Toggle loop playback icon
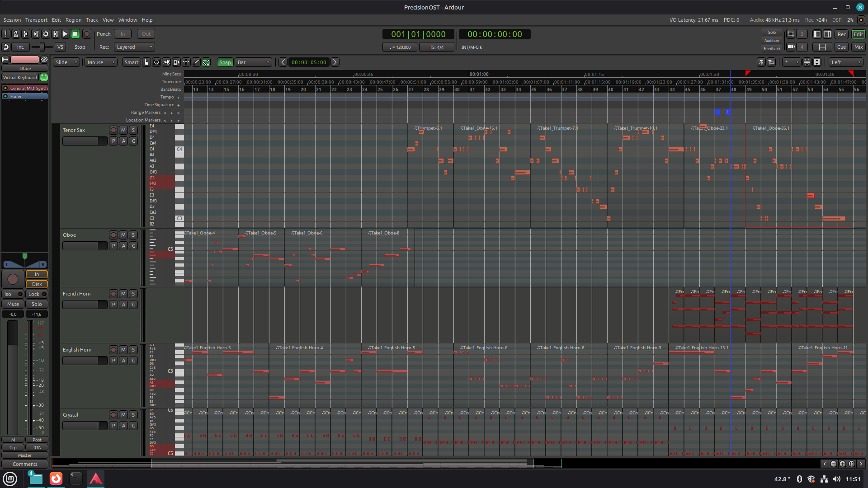Viewport: 868px width, 488px height. click(x=46, y=34)
